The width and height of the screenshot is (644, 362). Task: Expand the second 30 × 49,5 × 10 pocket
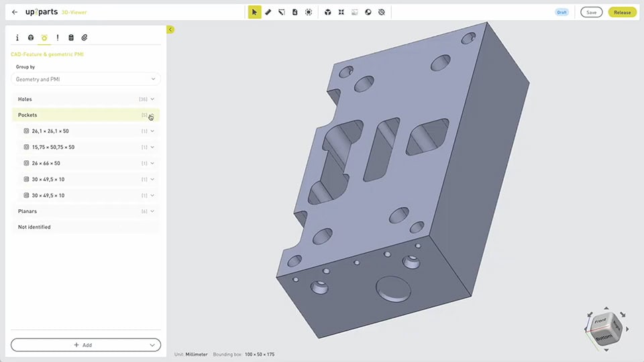click(x=152, y=195)
